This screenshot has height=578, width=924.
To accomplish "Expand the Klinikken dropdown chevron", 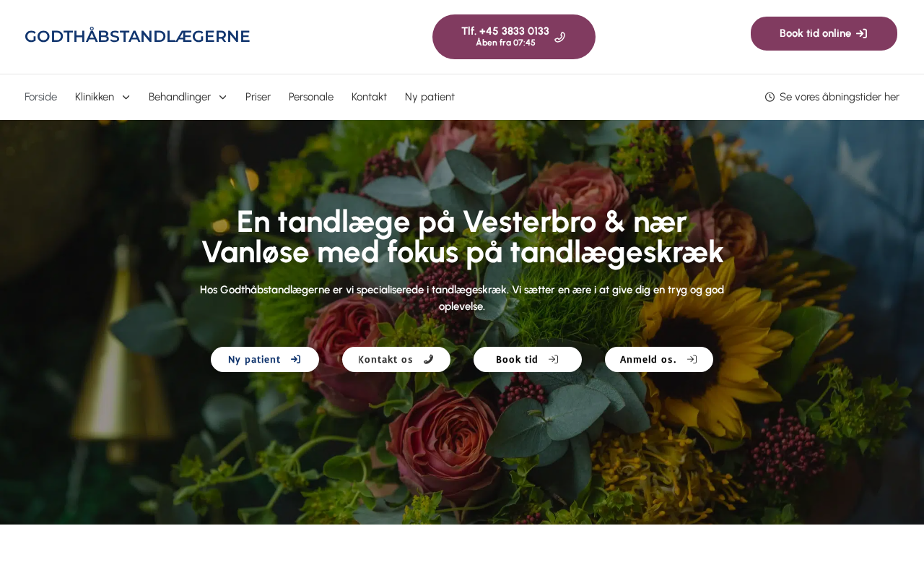I will click(x=126, y=97).
